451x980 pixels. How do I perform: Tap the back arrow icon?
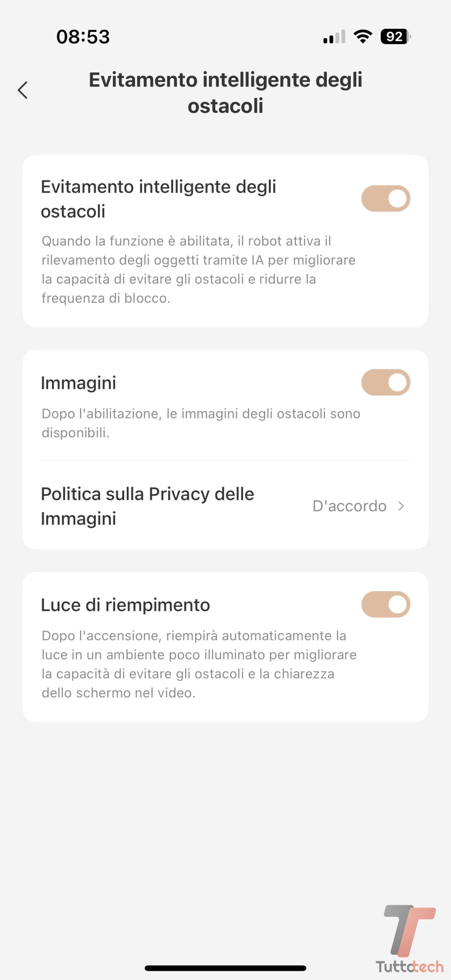click(23, 90)
